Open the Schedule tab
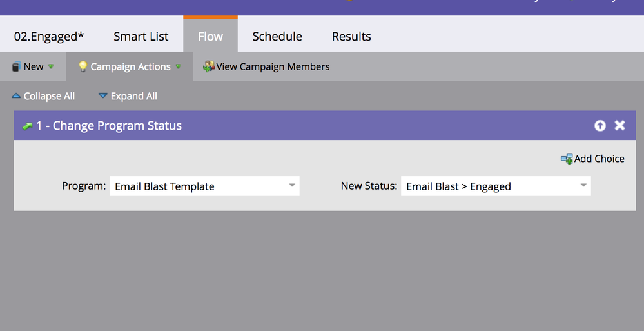The height and width of the screenshot is (331, 644). [x=277, y=37]
